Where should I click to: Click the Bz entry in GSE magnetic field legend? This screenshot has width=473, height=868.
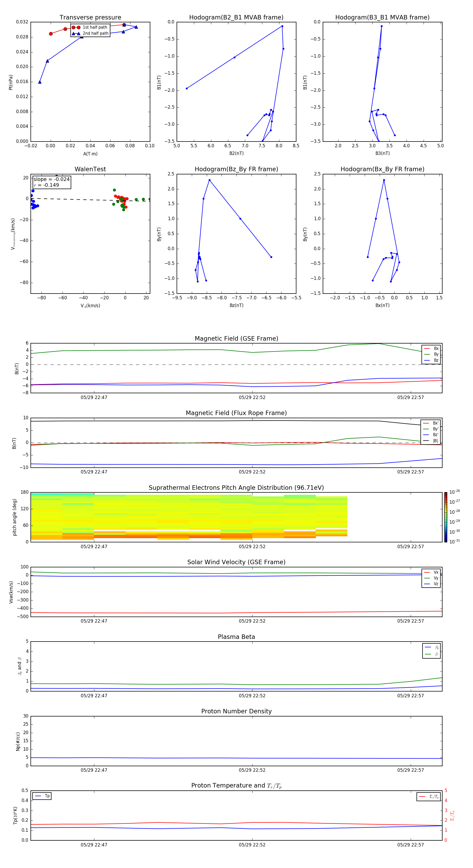431,361
